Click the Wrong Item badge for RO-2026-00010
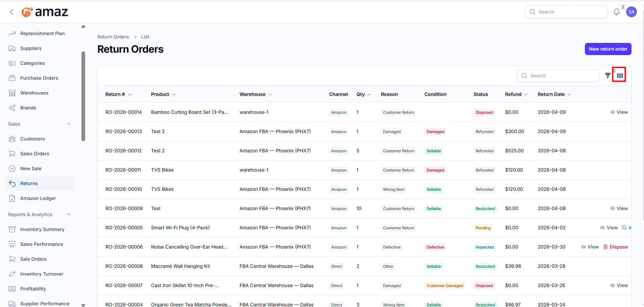This screenshot has height=307, width=644. 393,189
